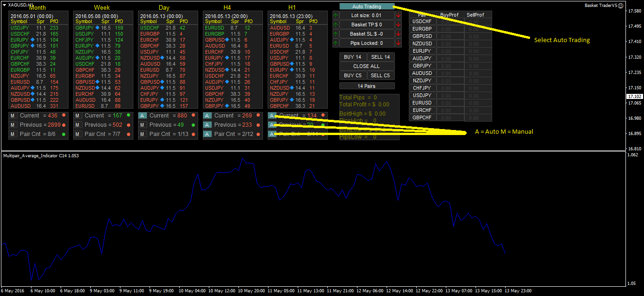Click the BUY C5 button
The height and width of the screenshot is (296, 644).
pos(353,75)
